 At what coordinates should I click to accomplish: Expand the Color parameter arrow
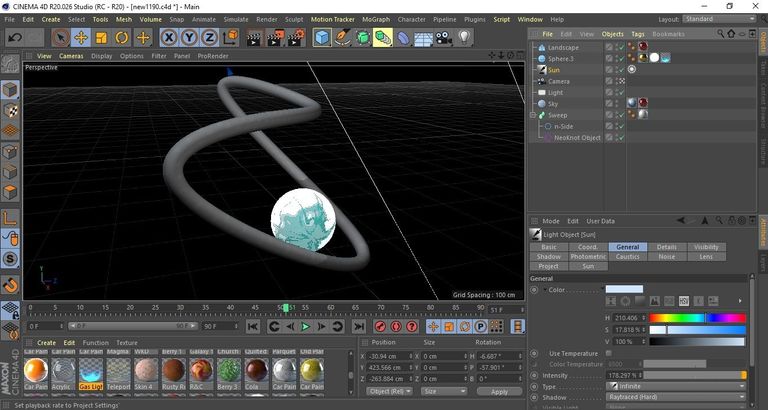pyautogui.click(x=546, y=290)
